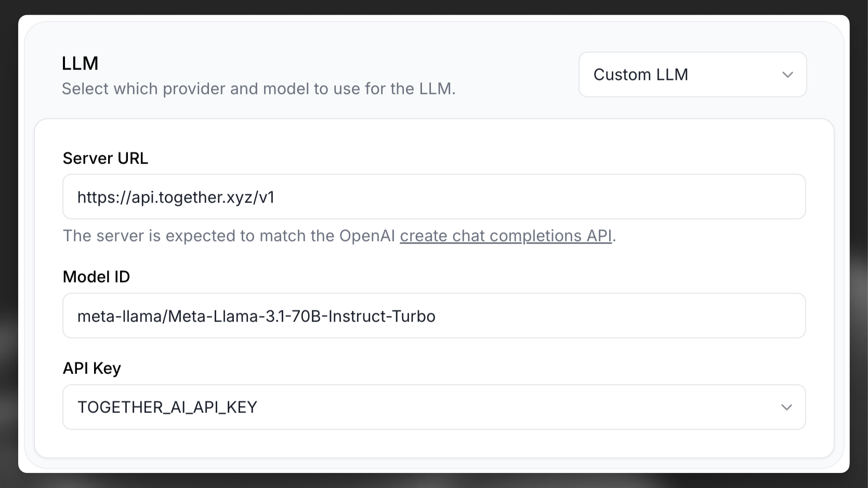Click the provider and model description text
Screen dimensions: 868x488
coord(258,89)
